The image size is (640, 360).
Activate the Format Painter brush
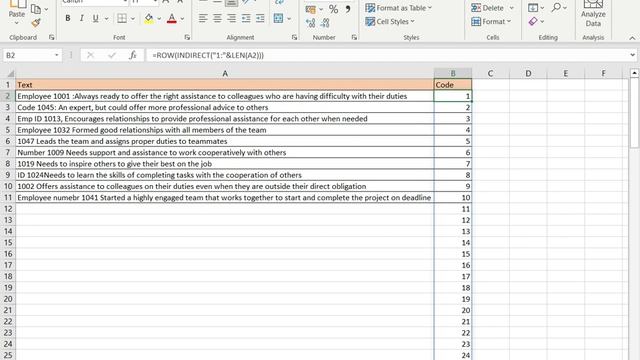click(36, 23)
